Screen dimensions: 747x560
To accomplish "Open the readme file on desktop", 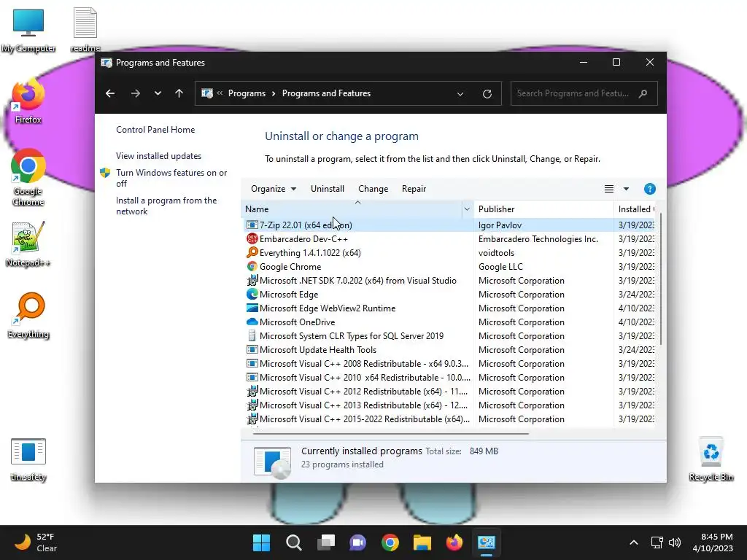I will tap(85, 29).
